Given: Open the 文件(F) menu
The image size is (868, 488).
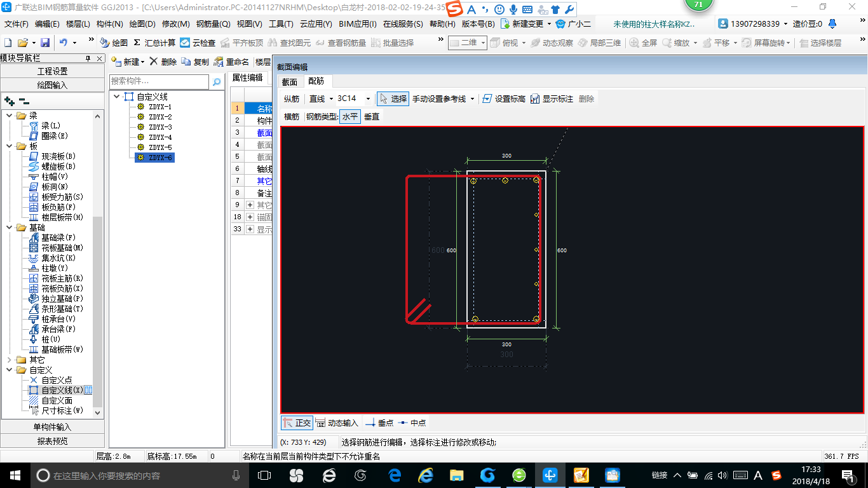Looking at the screenshot, I should click(x=17, y=24).
